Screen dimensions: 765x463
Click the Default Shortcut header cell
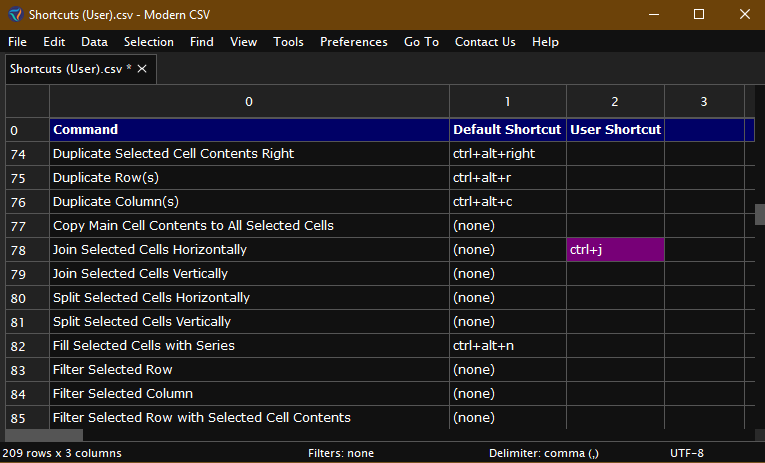507,130
